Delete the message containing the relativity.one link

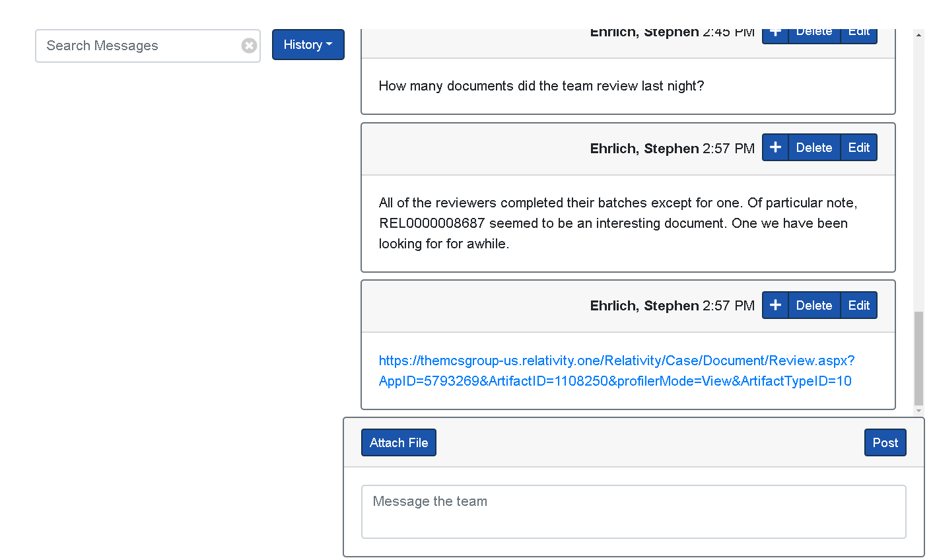[x=814, y=305]
